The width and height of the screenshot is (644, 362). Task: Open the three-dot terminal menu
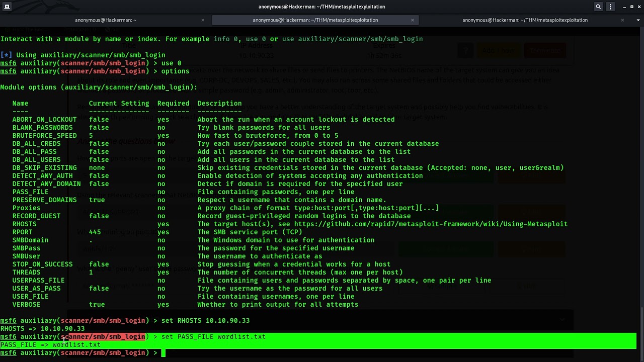click(x=611, y=7)
